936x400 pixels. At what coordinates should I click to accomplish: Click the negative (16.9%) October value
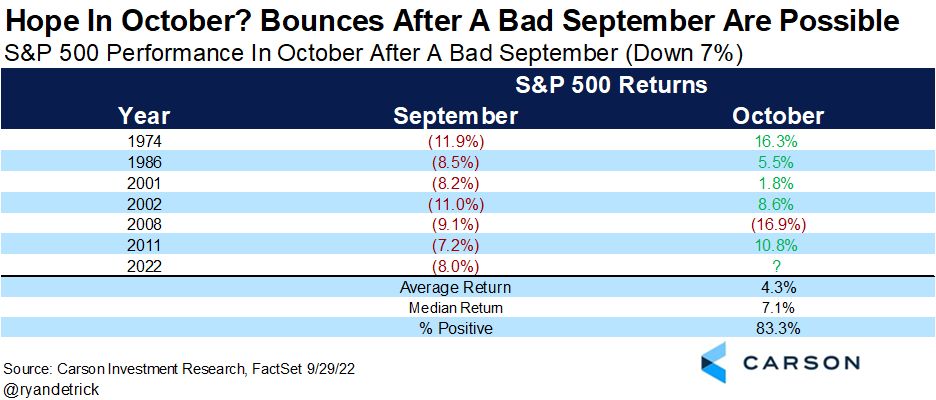tap(778, 225)
